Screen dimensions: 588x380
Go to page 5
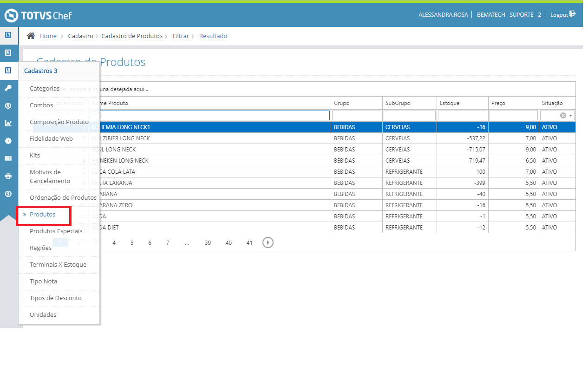(x=132, y=242)
